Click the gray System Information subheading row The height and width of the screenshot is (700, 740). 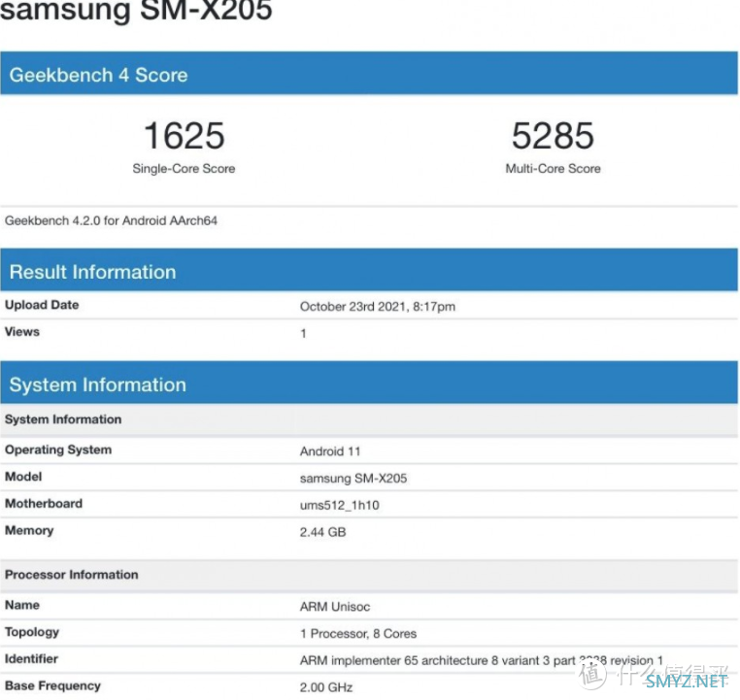point(369,419)
